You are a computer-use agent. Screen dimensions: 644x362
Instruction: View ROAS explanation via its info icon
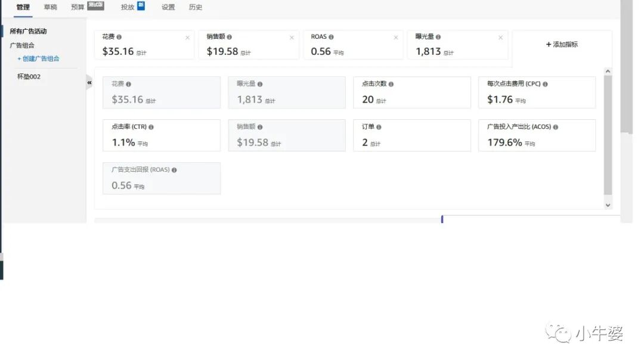pyautogui.click(x=330, y=36)
